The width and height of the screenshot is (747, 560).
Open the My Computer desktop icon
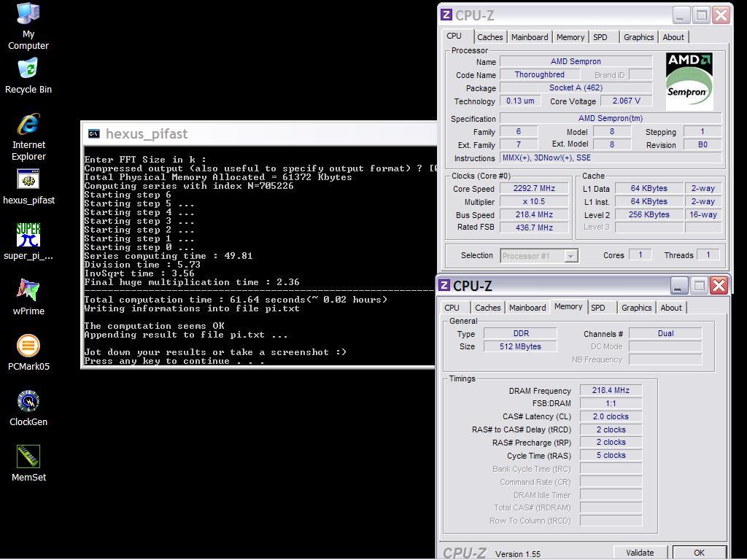(28, 26)
